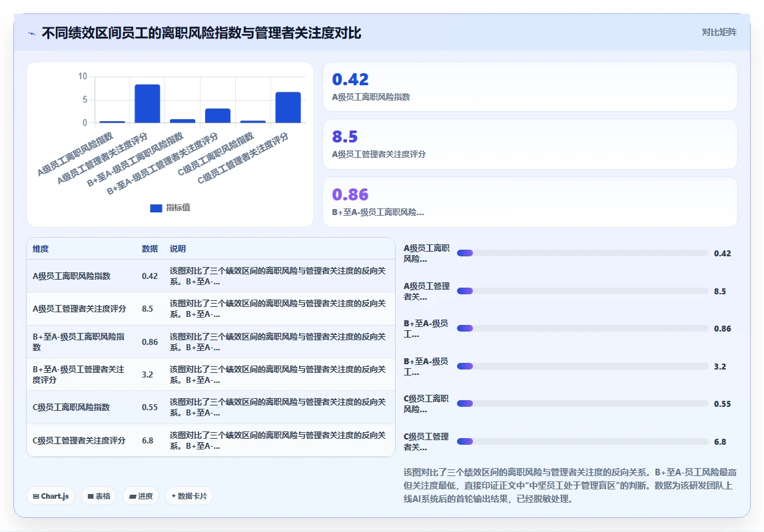
Task: Select the A级员工离职风险指数 cell in the table
Action: pos(72,276)
